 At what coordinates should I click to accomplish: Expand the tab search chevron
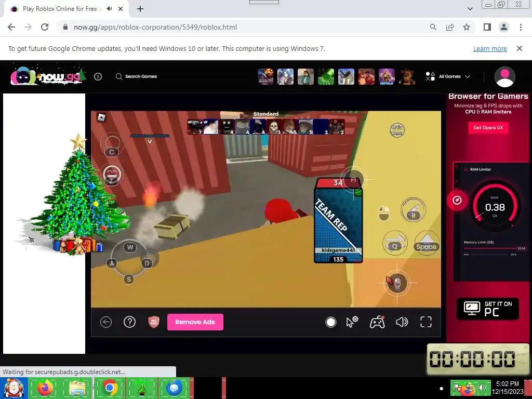(470, 9)
